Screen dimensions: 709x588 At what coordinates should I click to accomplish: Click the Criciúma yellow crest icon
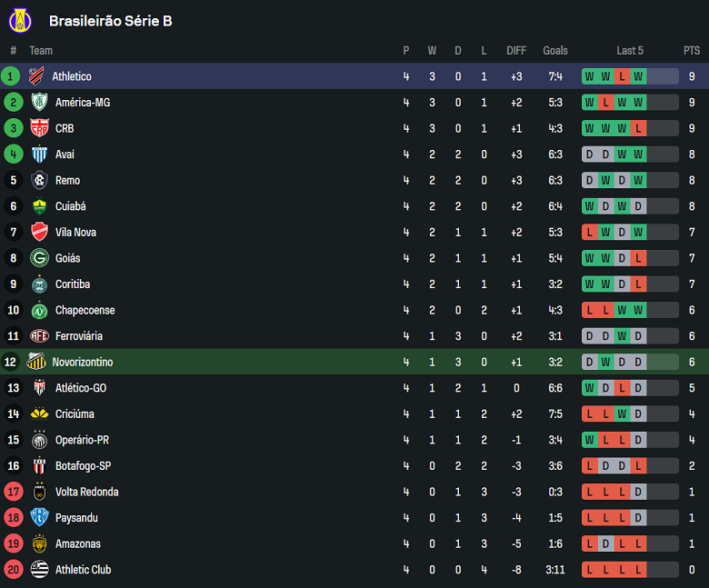pos(39,414)
